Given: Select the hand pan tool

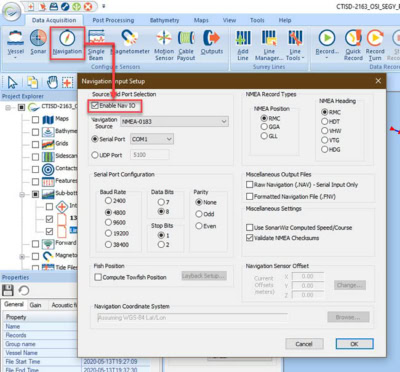Looking at the screenshot, I should pyautogui.click(x=52, y=82).
